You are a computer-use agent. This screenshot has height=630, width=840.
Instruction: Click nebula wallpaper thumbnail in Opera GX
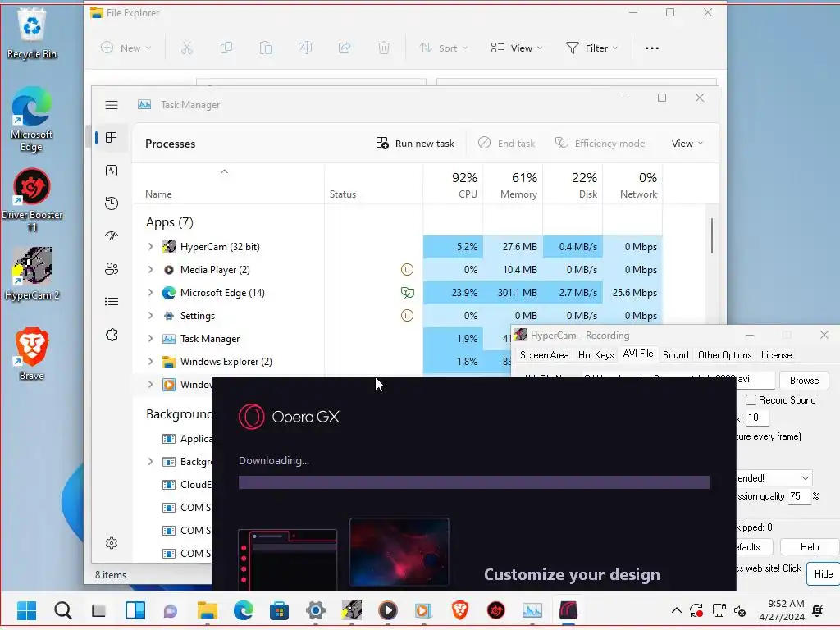pyautogui.click(x=399, y=552)
